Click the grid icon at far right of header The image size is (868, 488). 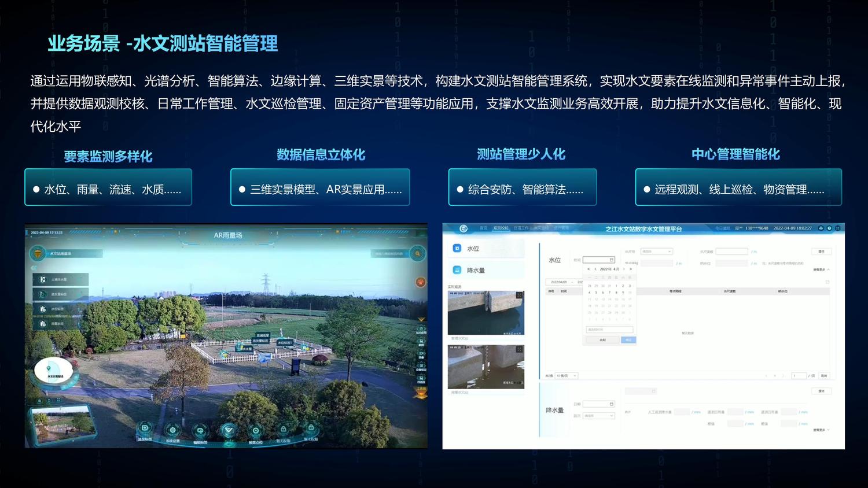point(837,228)
